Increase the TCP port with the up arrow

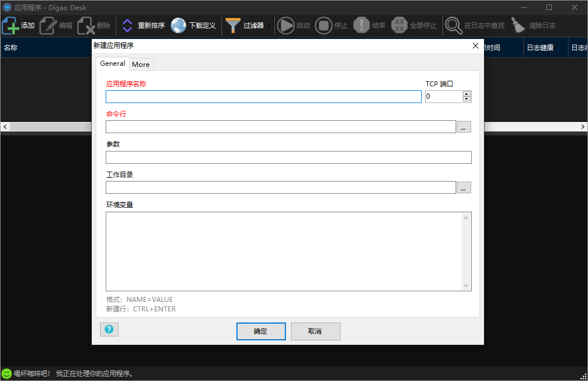click(x=467, y=94)
